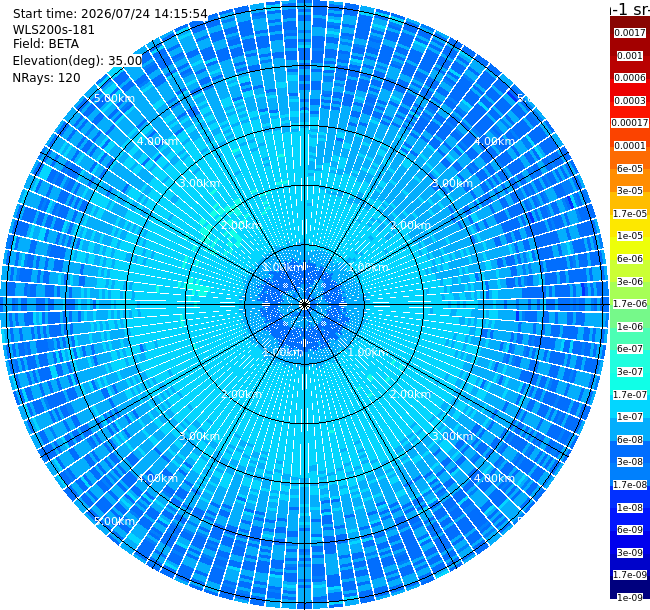Image resolution: width=650 pixels, height=610 pixels.
Task: Select the WLS200s-181 instrument label
Action: click(54, 30)
